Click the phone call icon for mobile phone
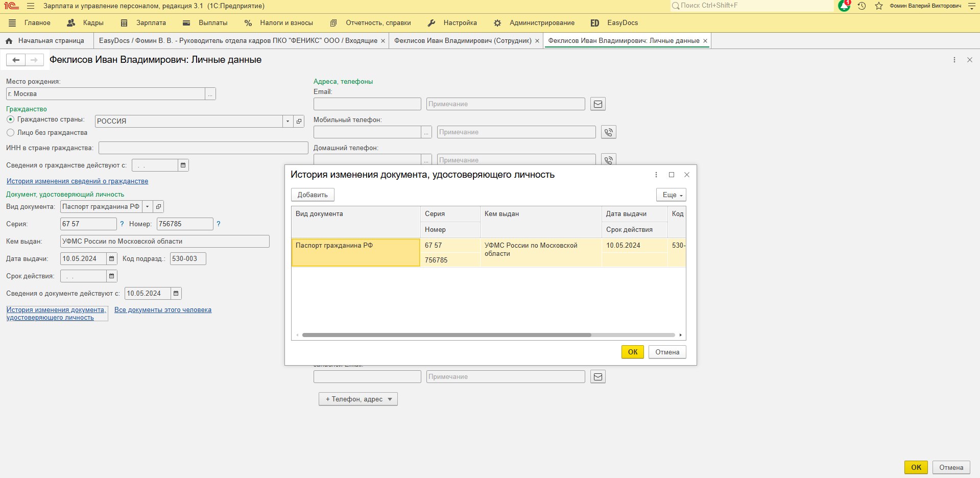This screenshot has width=980, height=478. click(x=608, y=132)
